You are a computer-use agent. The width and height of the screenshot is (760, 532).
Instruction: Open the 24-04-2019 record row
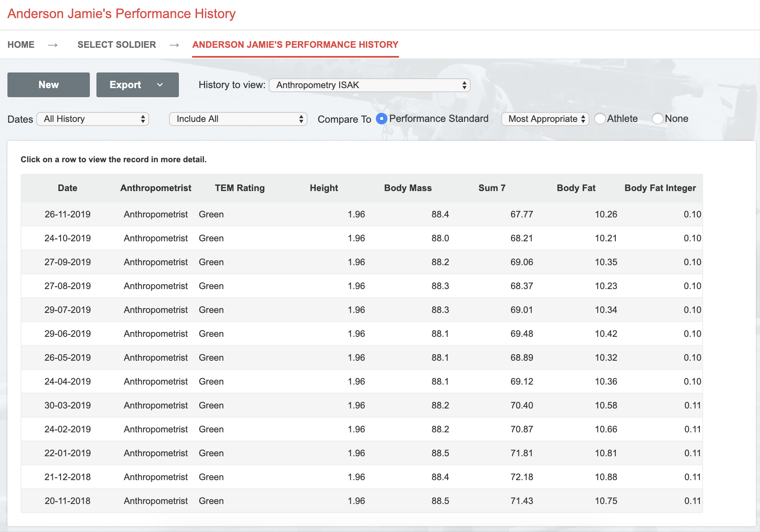point(362,382)
